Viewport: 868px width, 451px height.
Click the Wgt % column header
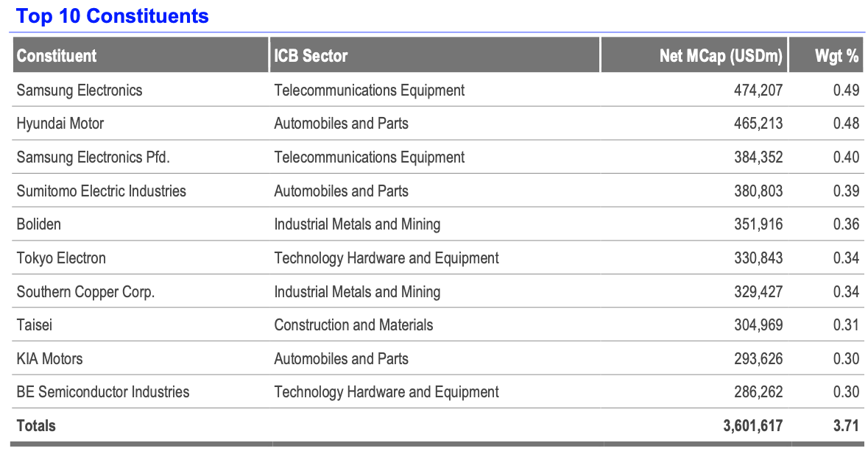coord(836,56)
